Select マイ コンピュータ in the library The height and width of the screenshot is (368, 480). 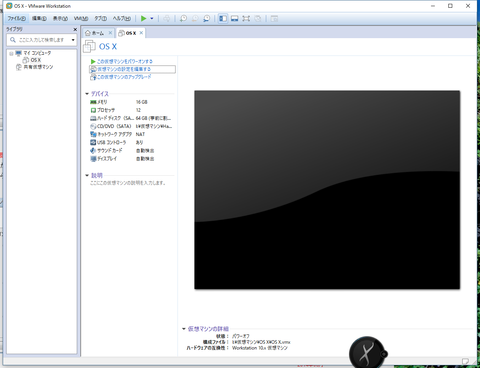[x=37, y=53]
